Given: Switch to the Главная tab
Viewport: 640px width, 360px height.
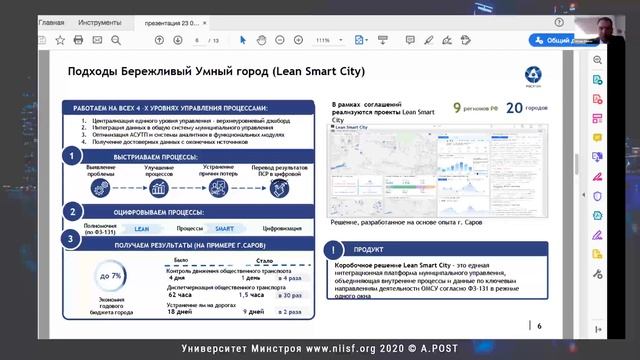Looking at the screenshot, I should tap(52, 23).
